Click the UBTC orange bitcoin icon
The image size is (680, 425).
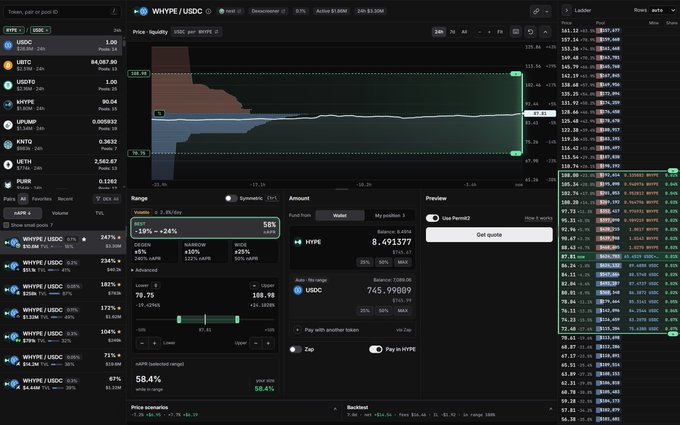pyautogui.click(x=8, y=65)
